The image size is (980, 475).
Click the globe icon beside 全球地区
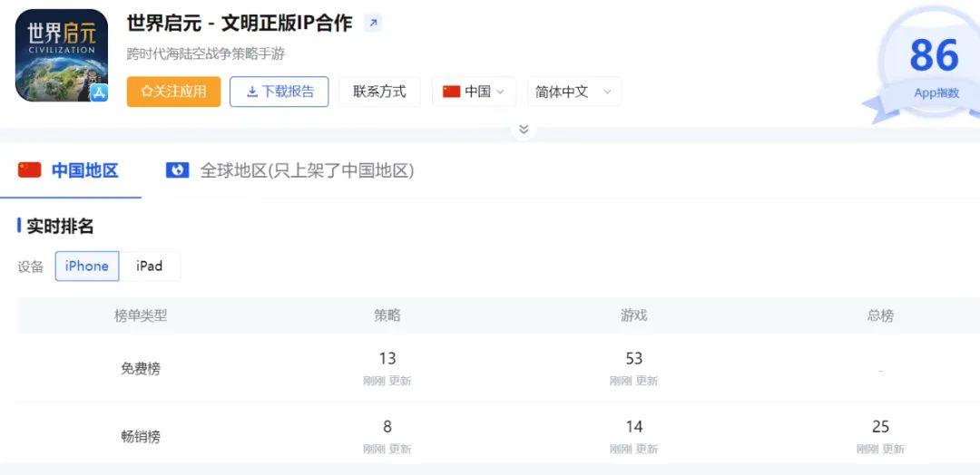(178, 170)
